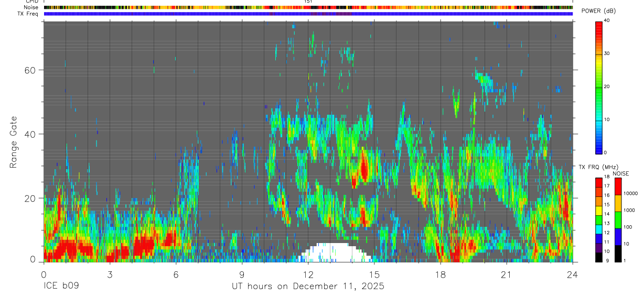Click the NOISE legend title
This screenshot has height=297, width=644.
(620, 173)
